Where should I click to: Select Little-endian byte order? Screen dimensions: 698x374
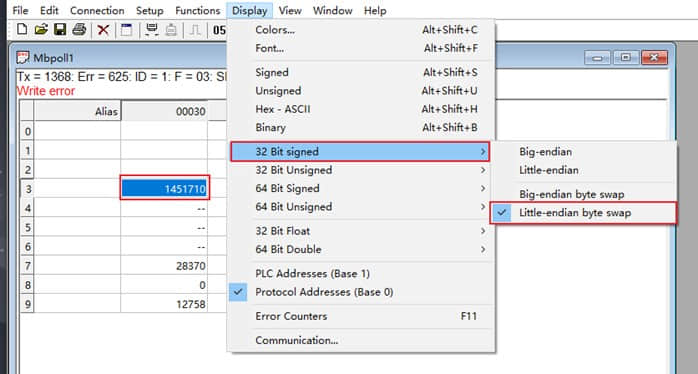coord(584,170)
